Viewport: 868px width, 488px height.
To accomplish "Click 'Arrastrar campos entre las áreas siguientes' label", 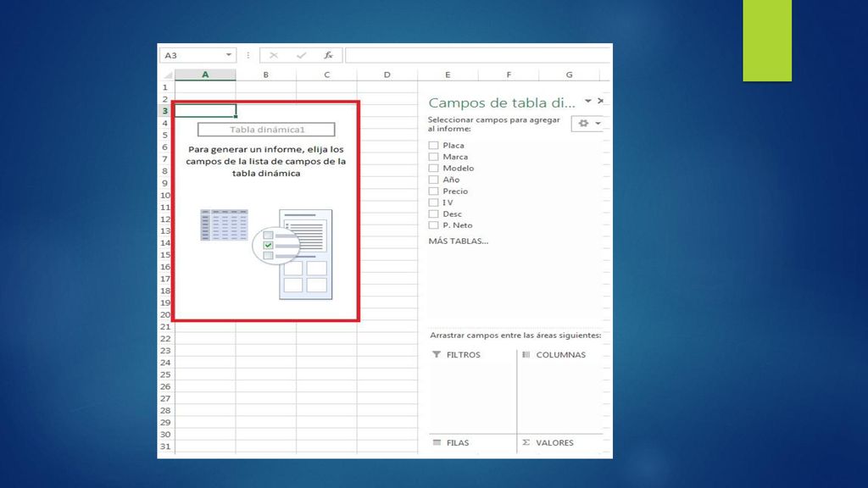I will click(x=515, y=335).
